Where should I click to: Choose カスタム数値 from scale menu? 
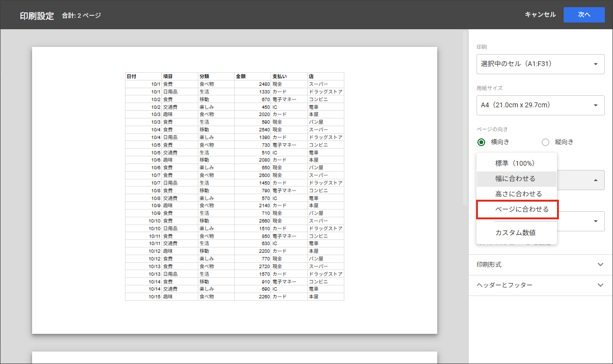pyautogui.click(x=517, y=233)
